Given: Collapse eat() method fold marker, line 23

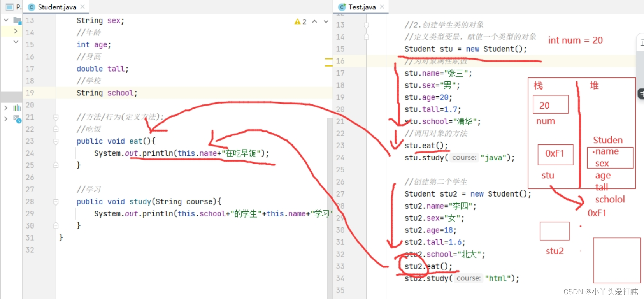Looking at the screenshot, I should (56, 141).
